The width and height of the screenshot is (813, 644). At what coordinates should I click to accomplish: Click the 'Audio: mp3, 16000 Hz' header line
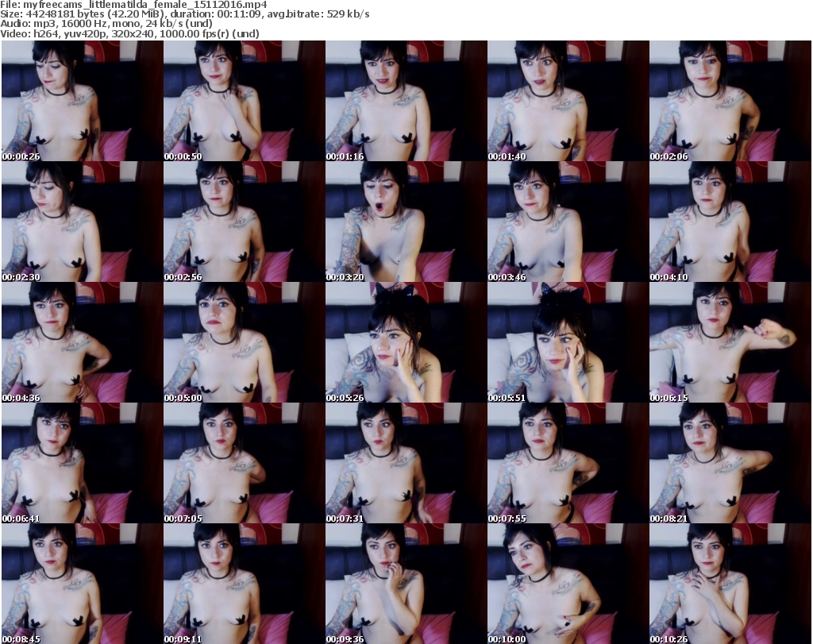pyautogui.click(x=106, y=24)
